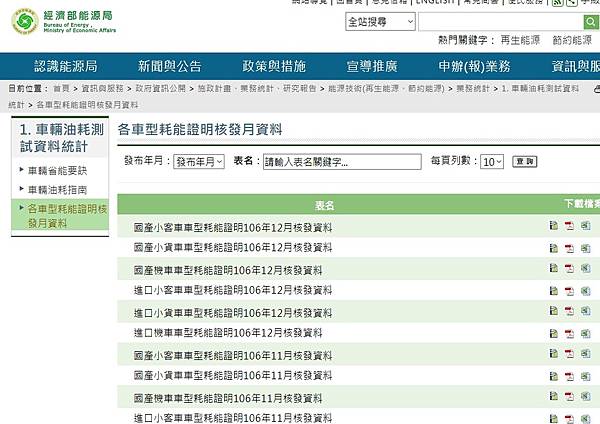Click the green magnifier search icon
Image resolution: width=600 pixels, height=424 pixels.
(591, 21)
